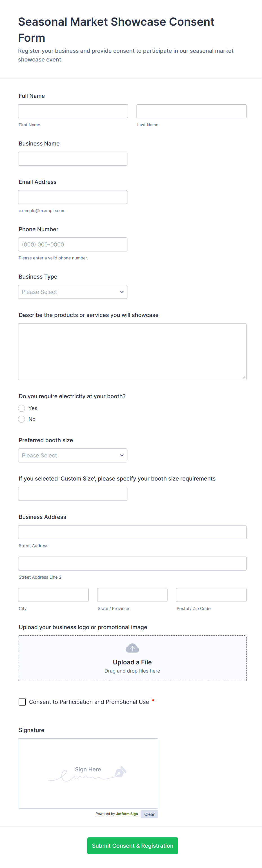
Task: Click the cloud upload icon
Action: 132,648
